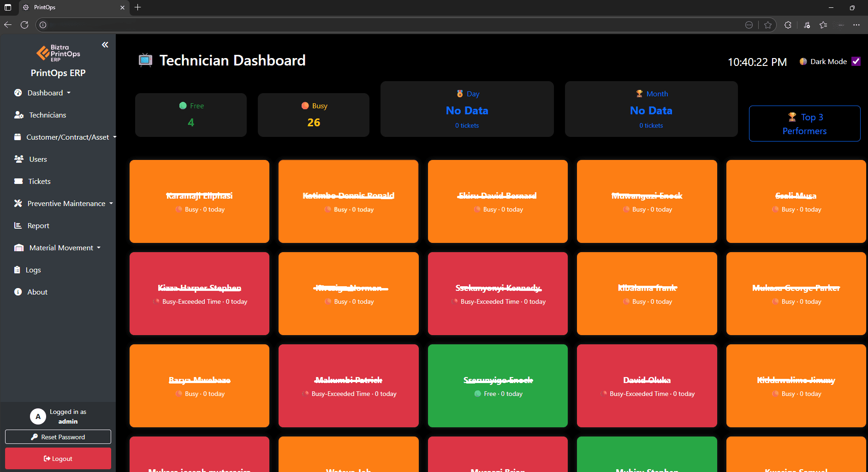The height and width of the screenshot is (472, 868).
Task: Click the site information icon in address bar
Action: pyautogui.click(x=43, y=25)
